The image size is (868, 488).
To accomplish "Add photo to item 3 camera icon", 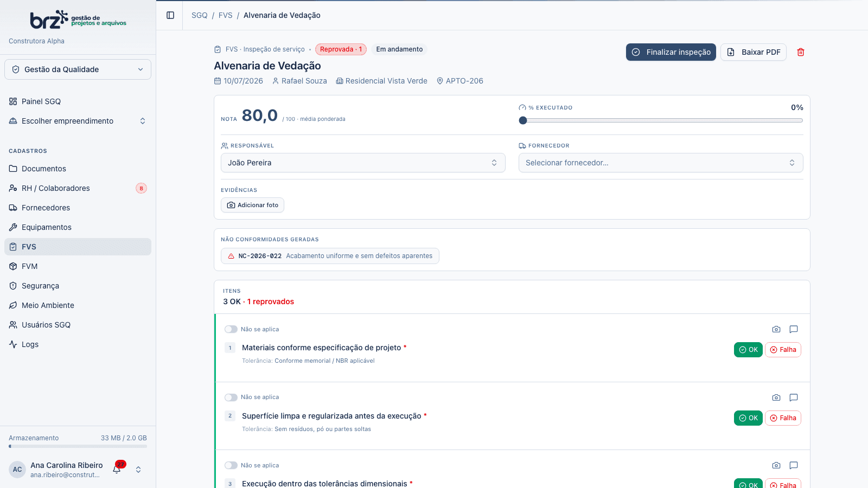I will click(776, 465).
